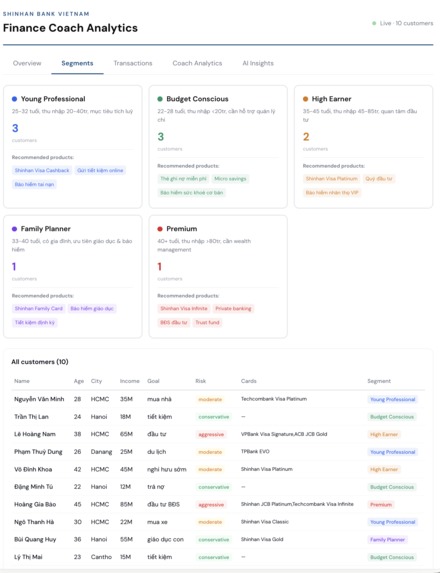Open the Budget Conscious segment card title

(197, 99)
